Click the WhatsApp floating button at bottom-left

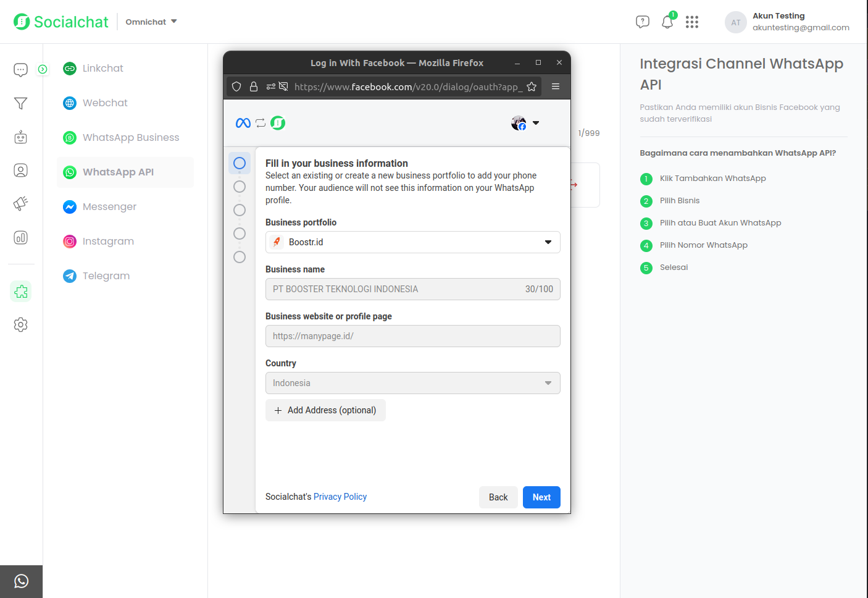pyautogui.click(x=21, y=581)
